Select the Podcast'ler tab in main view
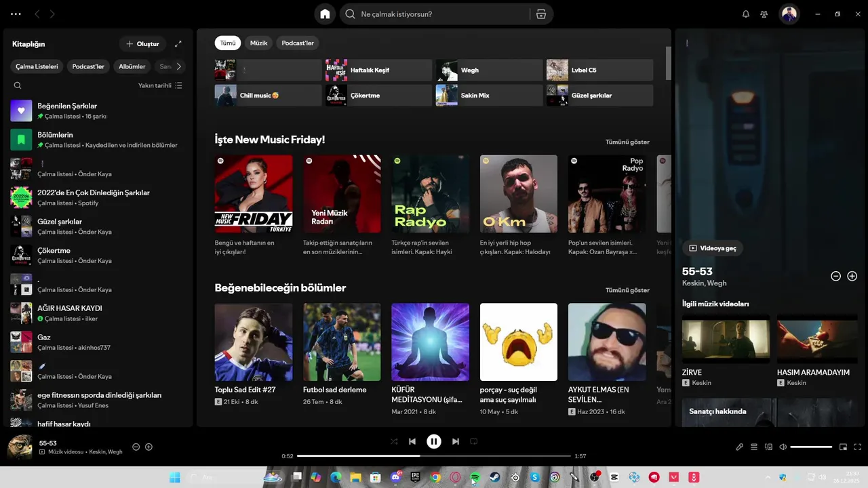 click(x=298, y=43)
